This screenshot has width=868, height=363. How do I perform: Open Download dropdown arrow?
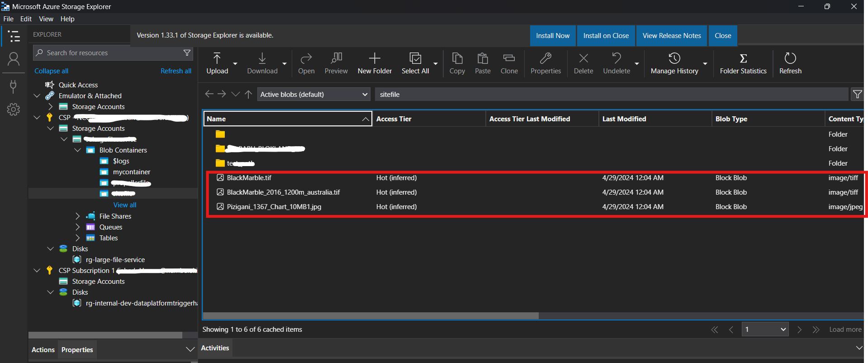(x=285, y=64)
